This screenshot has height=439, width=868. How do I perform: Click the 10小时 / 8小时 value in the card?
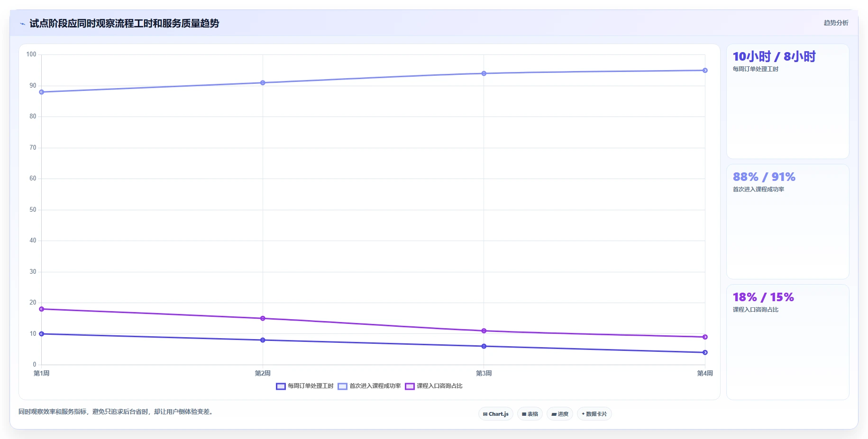click(x=774, y=56)
